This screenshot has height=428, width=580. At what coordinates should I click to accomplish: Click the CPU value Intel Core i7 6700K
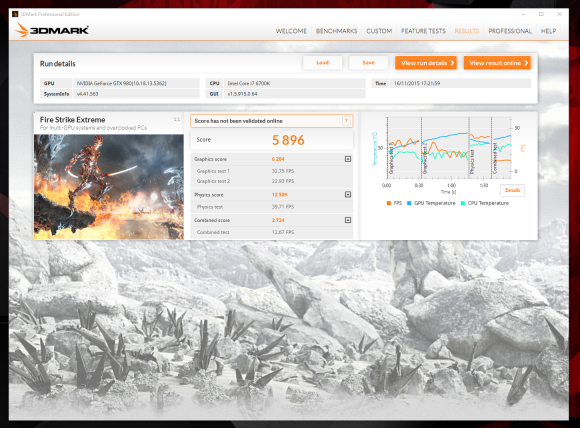tap(249, 84)
